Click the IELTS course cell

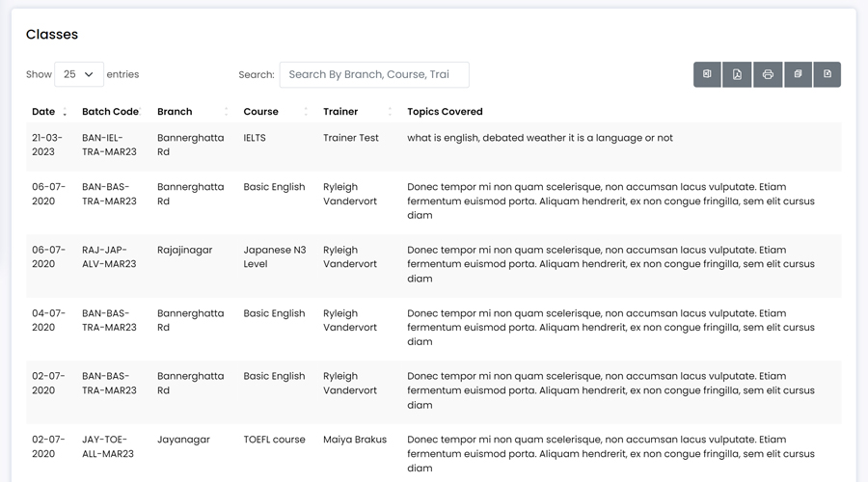coord(255,138)
